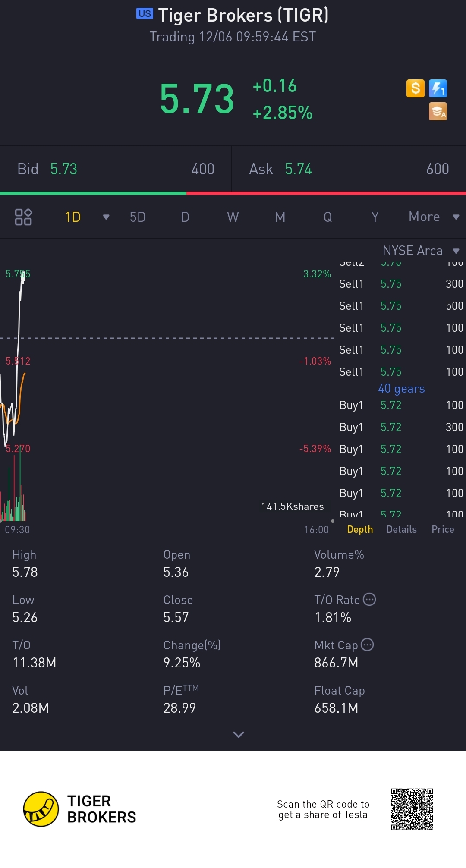
Task: Tap the 40 gears link
Action: pyautogui.click(x=401, y=389)
